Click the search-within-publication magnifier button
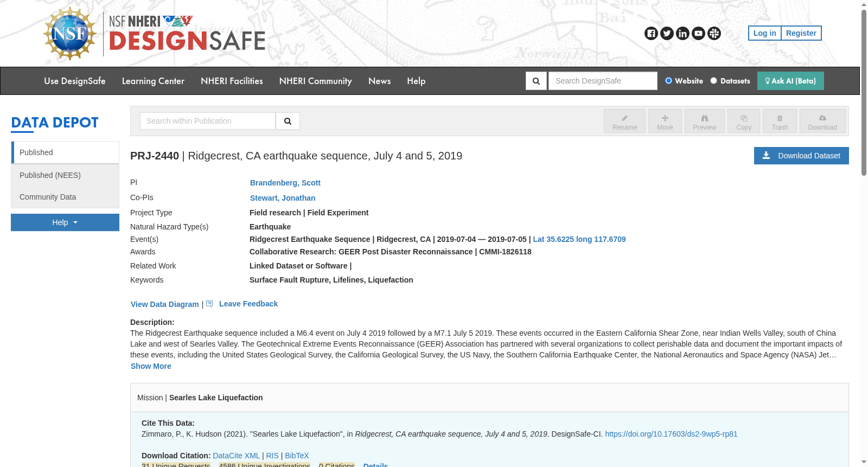The width and height of the screenshot is (868, 467). (288, 121)
